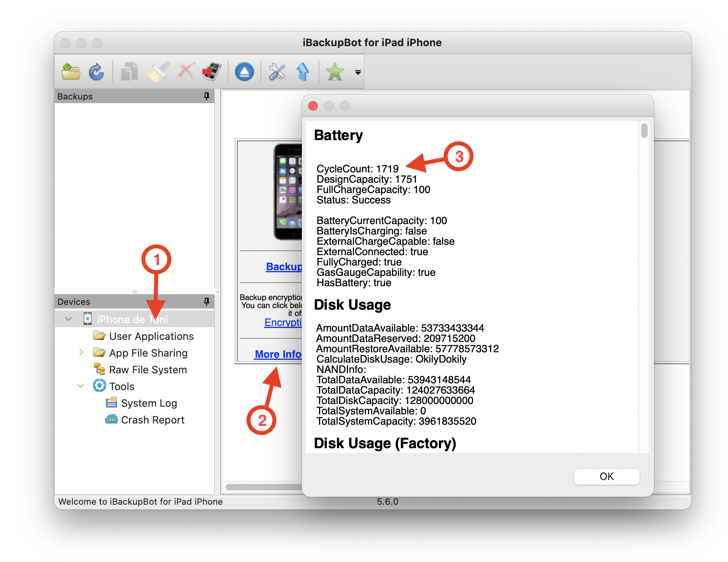Image resolution: width=728 pixels, height=562 pixels.
Task: Click version 5.6.0 in status bar
Action: tap(387, 502)
